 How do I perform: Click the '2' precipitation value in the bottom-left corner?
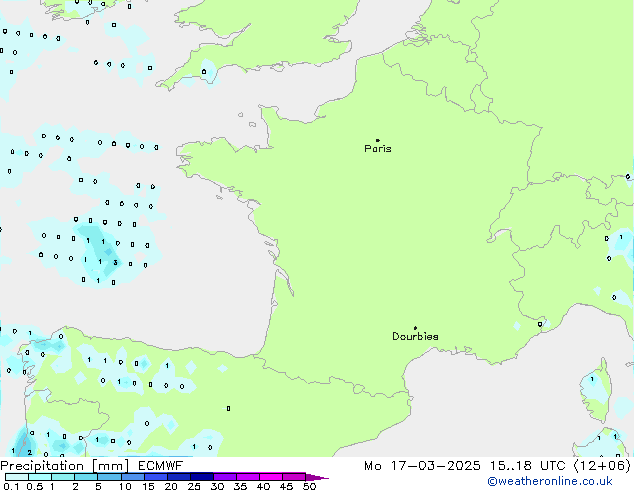[x=29, y=452]
